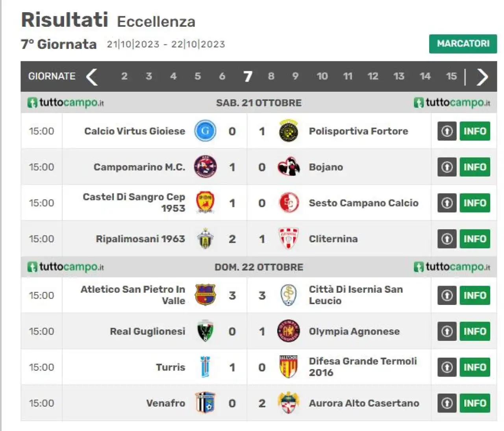Click the round icon beside Venafro match INFO
Screen dimensions: 504x431
(447, 403)
